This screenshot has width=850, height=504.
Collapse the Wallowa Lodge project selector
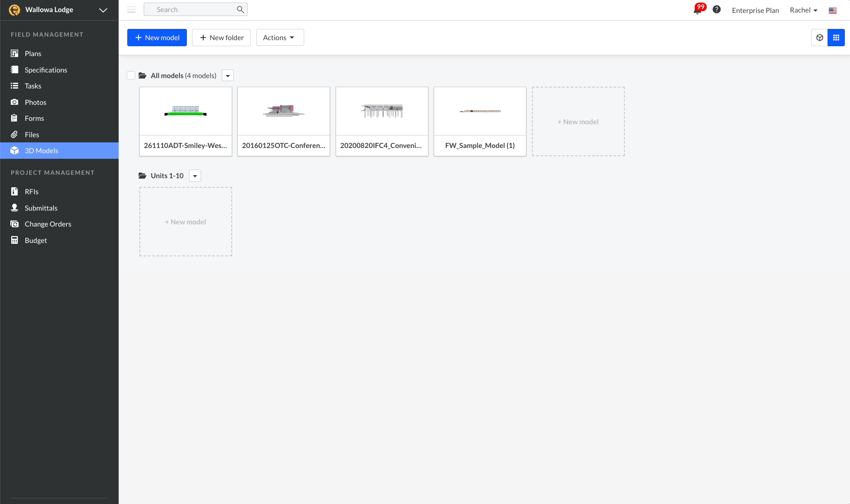103,10
